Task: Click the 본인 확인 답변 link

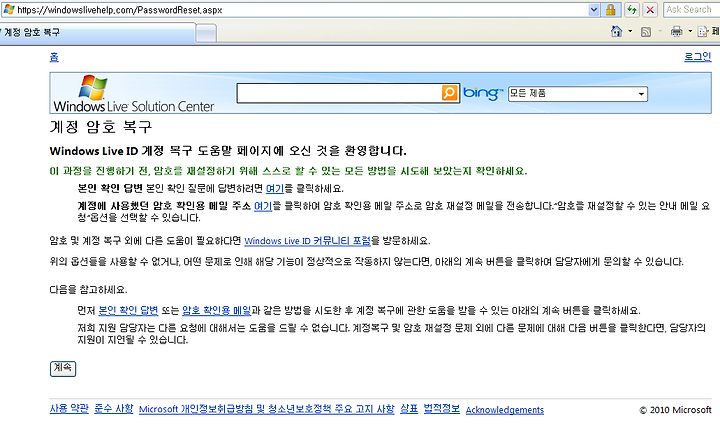Action: (x=128, y=311)
